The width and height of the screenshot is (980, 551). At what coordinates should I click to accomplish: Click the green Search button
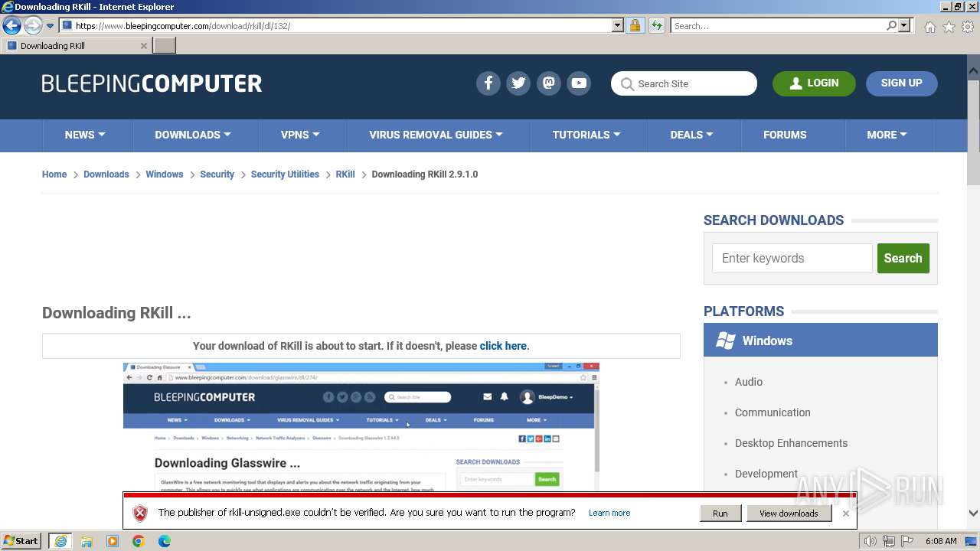pos(903,259)
